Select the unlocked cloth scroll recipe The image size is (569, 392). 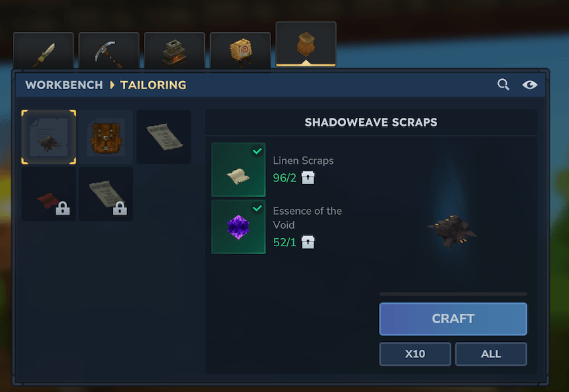click(163, 137)
